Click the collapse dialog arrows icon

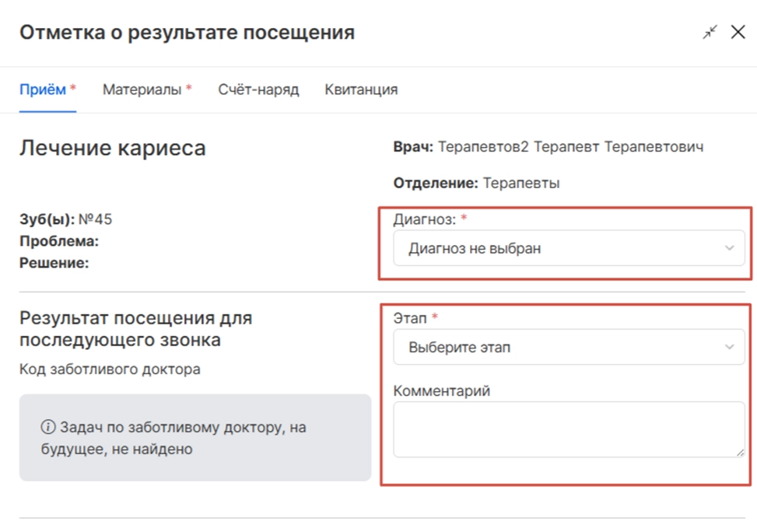coord(710,32)
